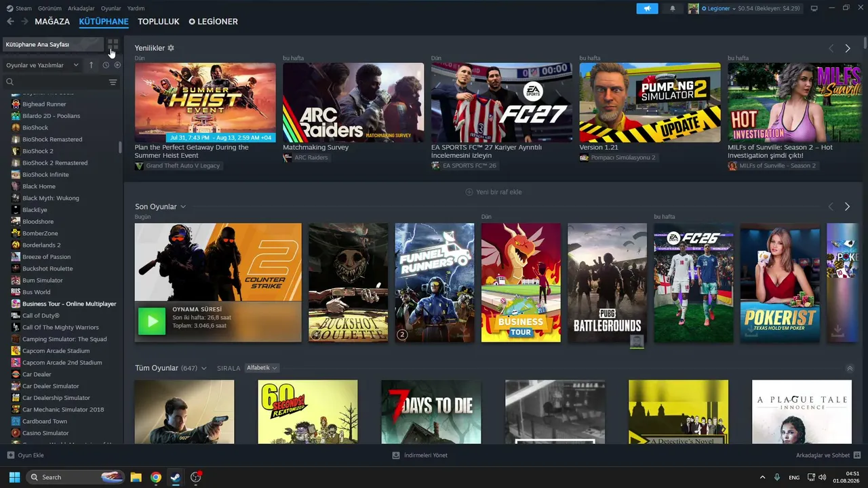Screen dimensions: 868x488
Task: Click the library search field
Action: pos(56,82)
